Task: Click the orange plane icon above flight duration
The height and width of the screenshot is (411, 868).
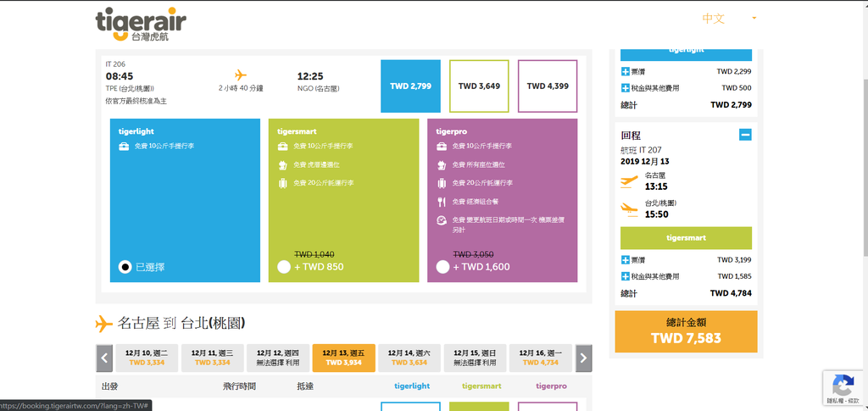Action: [240, 75]
